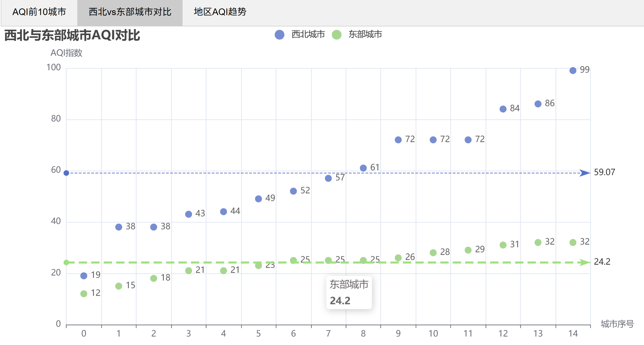Click the blue data point labeled 19
644x345 pixels.
point(84,276)
